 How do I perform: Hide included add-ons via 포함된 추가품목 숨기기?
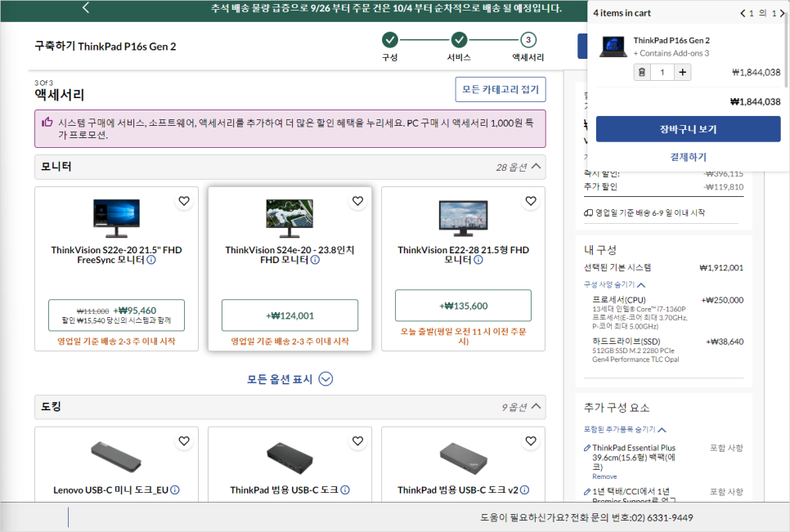625,429
